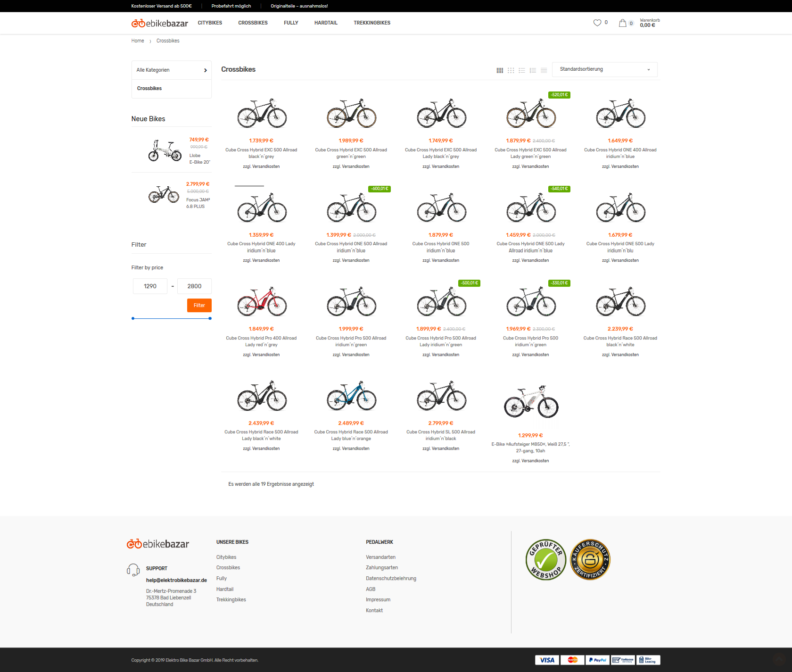This screenshot has width=792, height=672.
Task: Open the wishlist heart icon
Action: (597, 23)
